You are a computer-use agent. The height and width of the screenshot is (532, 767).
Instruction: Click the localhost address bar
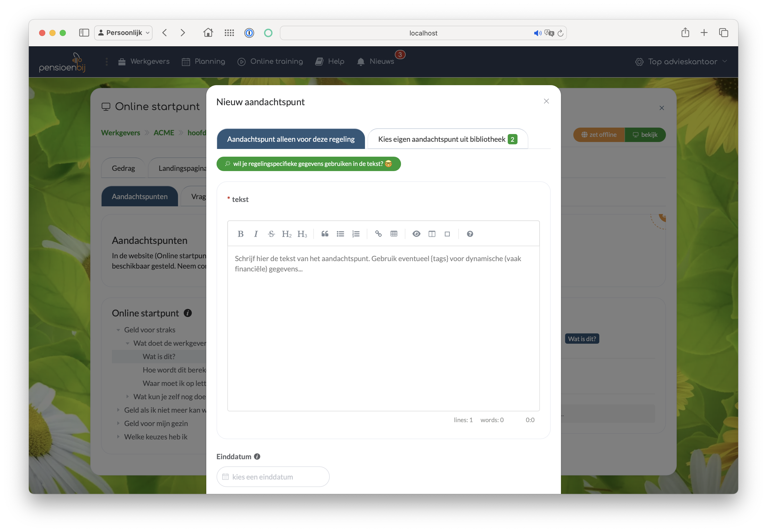click(423, 33)
